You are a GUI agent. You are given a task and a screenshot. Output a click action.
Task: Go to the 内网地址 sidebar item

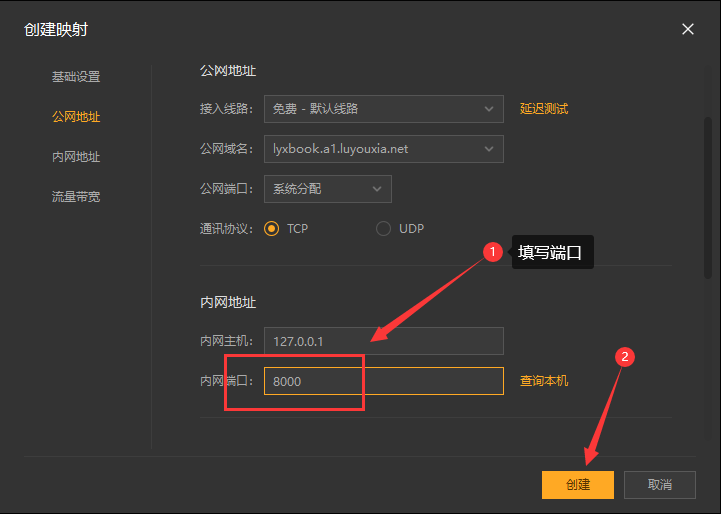pyautogui.click(x=76, y=157)
